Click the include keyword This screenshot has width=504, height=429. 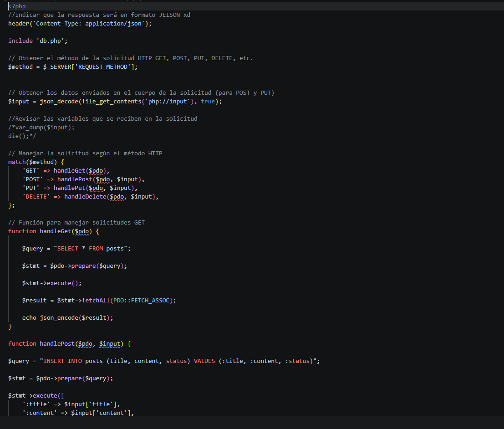click(x=20, y=41)
